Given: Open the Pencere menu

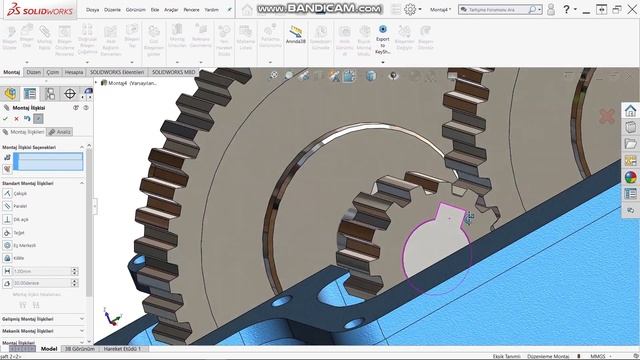Looking at the screenshot, I should (191, 9).
